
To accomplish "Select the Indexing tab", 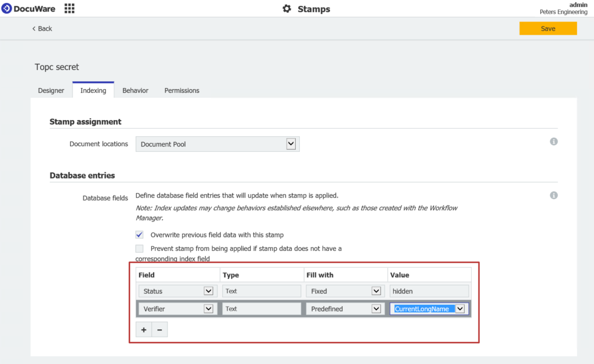I will click(93, 90).
